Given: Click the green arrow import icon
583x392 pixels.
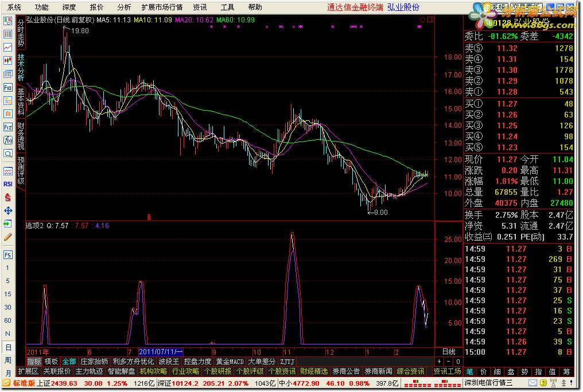Looking at the screenshot, I should point(7,224).
